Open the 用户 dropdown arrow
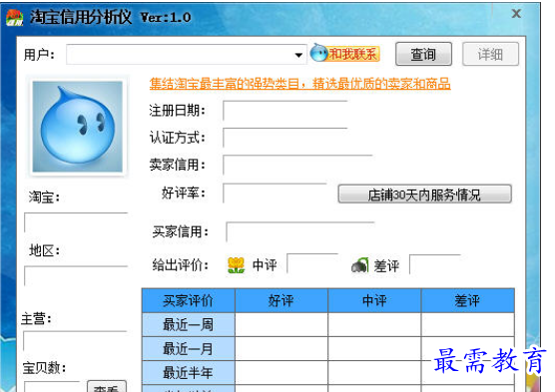555x392 pixels. point(298,55)
